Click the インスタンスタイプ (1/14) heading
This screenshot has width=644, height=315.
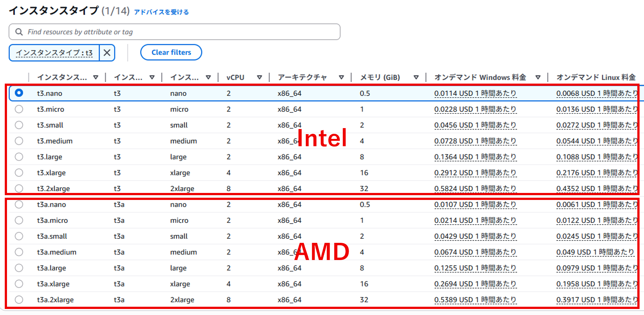[69, 11]
